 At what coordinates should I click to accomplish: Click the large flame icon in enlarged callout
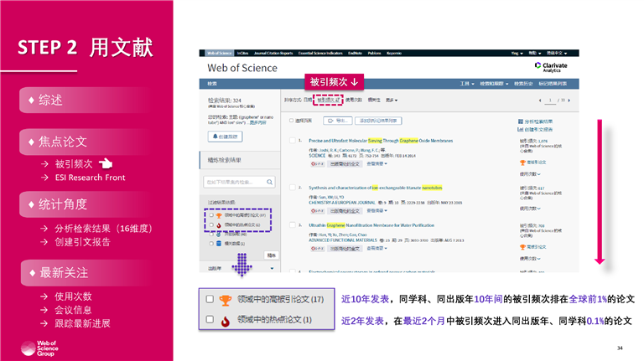click(x=225, y=321)
